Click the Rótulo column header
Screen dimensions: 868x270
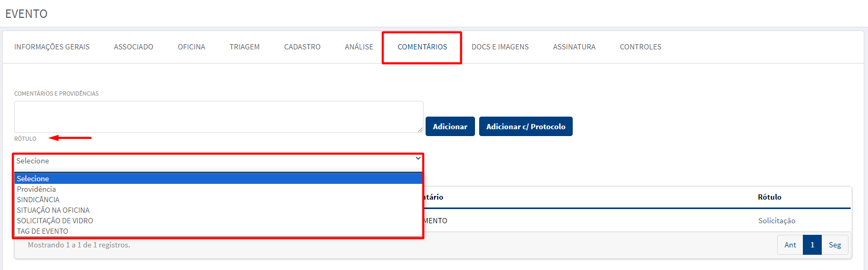[x=769, y=197]
